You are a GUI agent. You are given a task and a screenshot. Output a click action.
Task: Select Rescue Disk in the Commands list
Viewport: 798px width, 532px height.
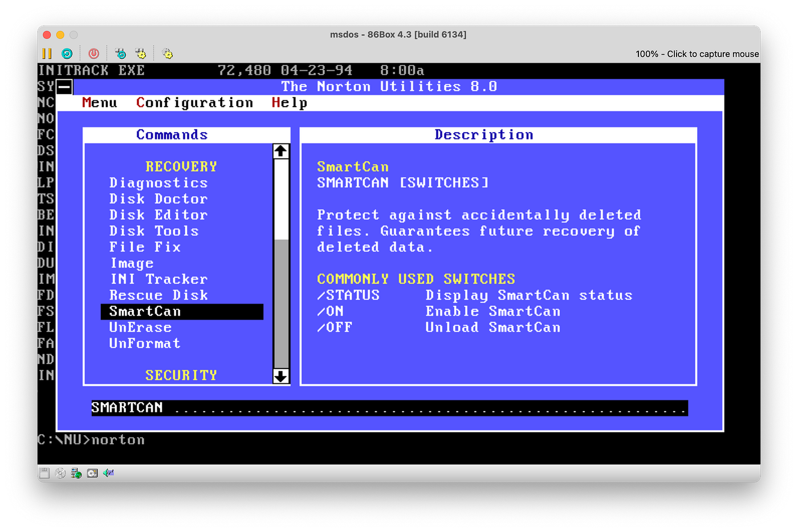[x=158, y=295]
